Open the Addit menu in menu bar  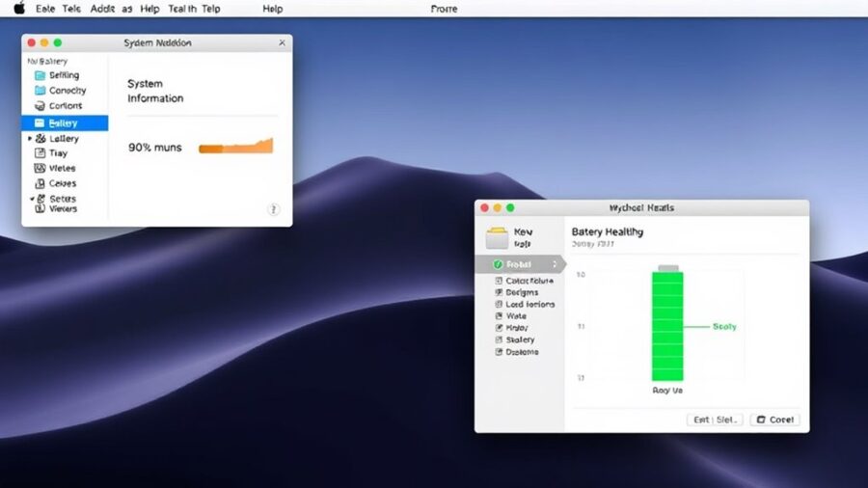[x=102, y=9]
